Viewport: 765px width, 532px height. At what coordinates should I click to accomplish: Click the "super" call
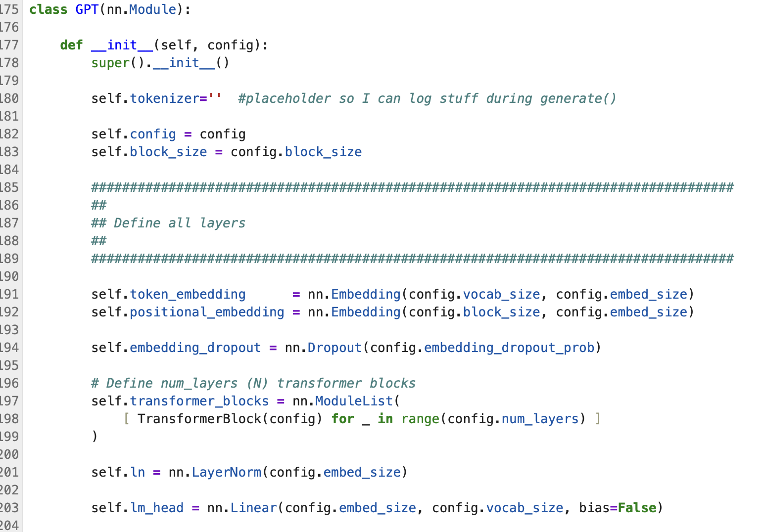point(110,63)
